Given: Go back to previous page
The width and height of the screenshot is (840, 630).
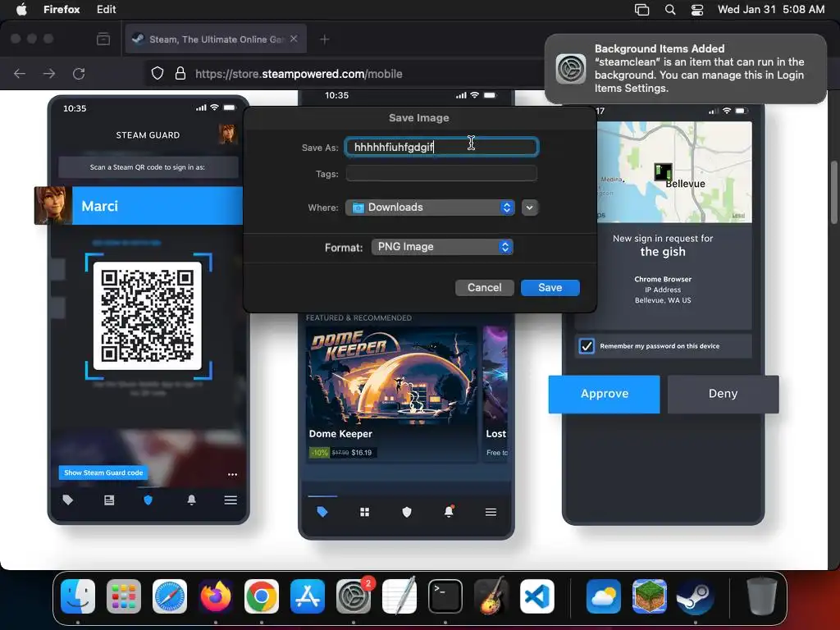Looking at the screenshot, I should coord(20,73).
